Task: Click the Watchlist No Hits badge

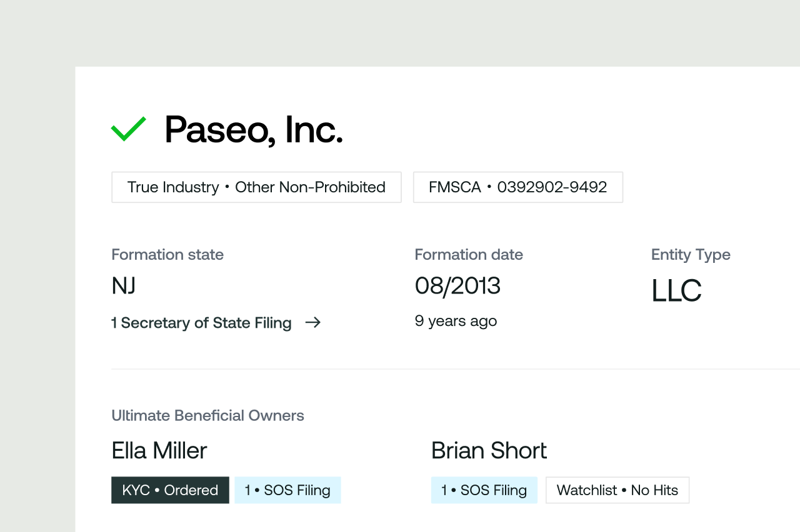Action: point(617,490)
